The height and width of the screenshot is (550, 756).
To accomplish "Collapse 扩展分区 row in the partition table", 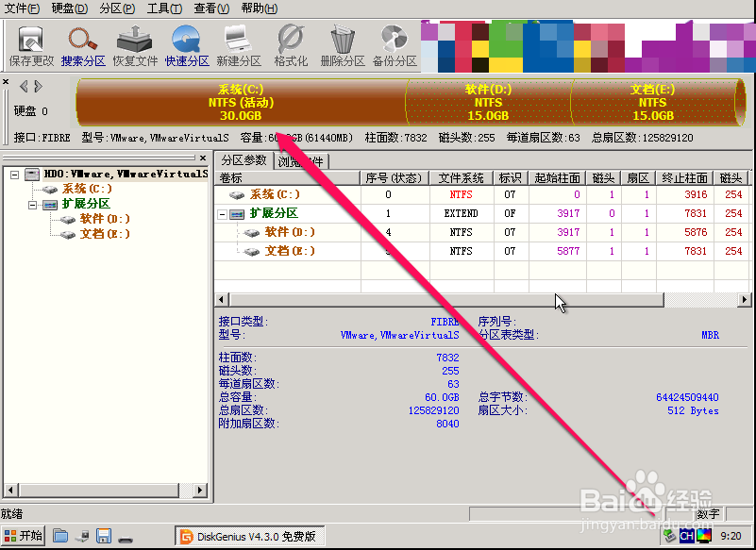I will pos(222,214).
